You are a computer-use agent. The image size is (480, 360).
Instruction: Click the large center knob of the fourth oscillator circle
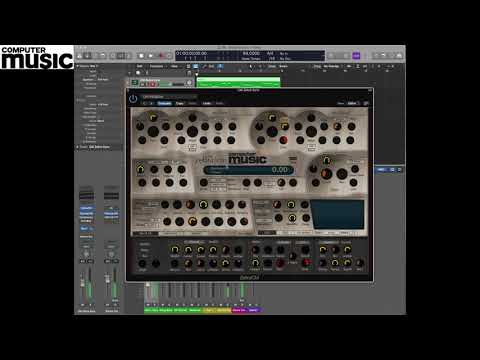click(311, 131)
